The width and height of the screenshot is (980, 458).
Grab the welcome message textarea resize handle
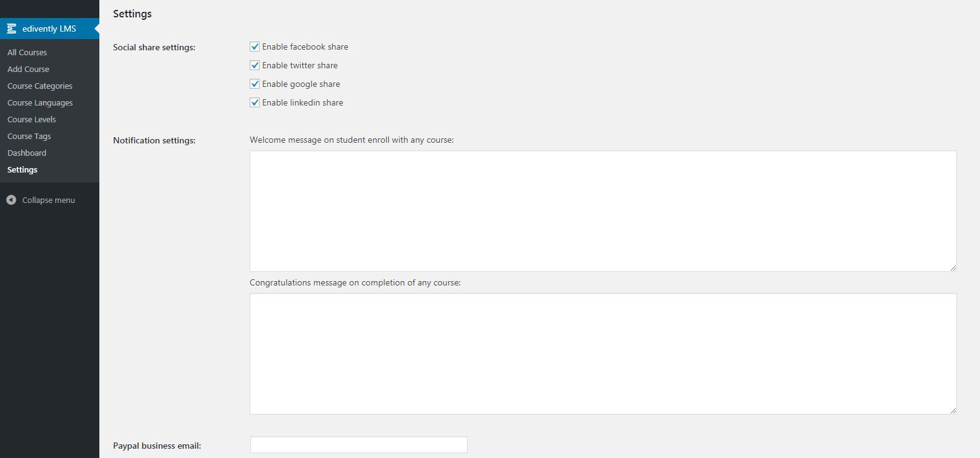953,267
